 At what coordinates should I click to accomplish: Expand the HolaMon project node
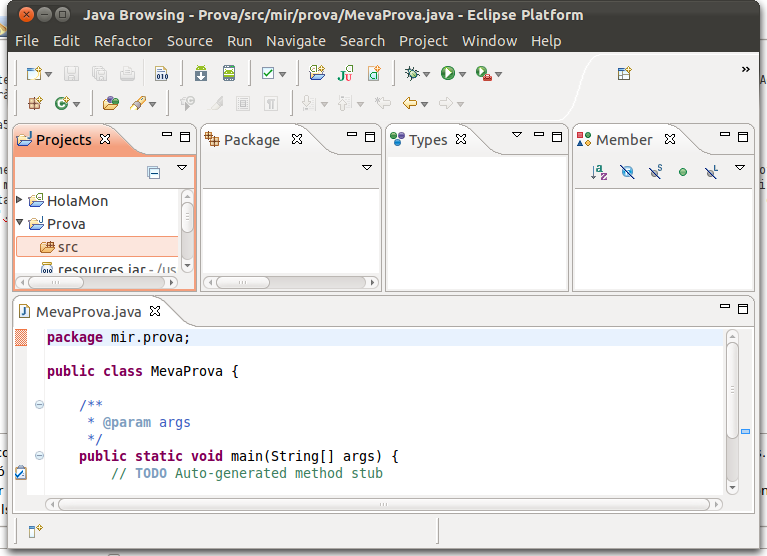pyautogui.click(x=20, y=201)
